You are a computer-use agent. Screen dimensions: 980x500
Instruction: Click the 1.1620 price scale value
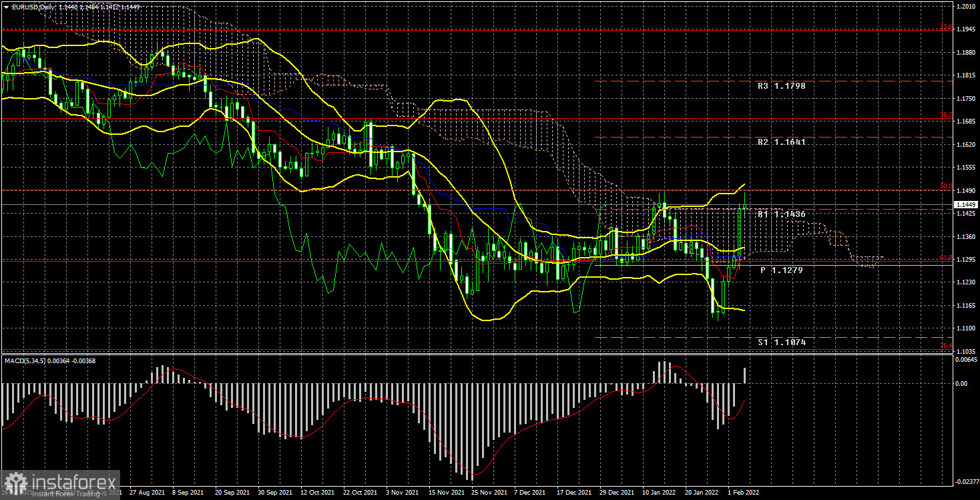click(x=966, y=144)
